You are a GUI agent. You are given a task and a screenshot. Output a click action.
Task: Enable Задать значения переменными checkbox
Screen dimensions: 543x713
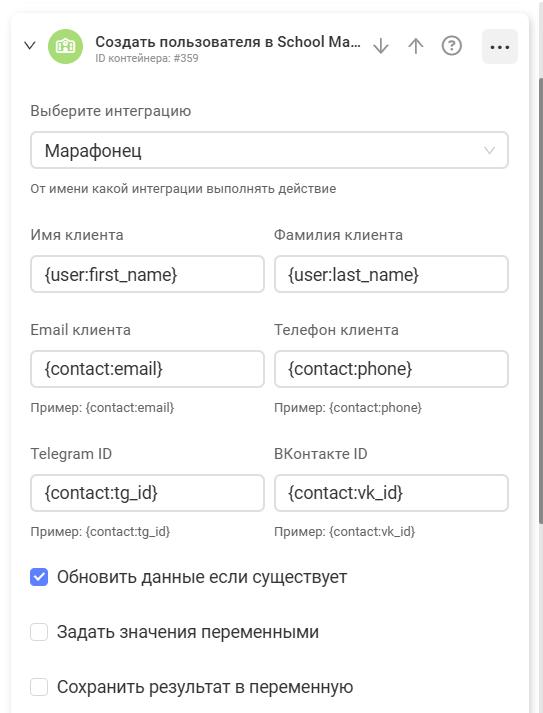tap(39, 632)
